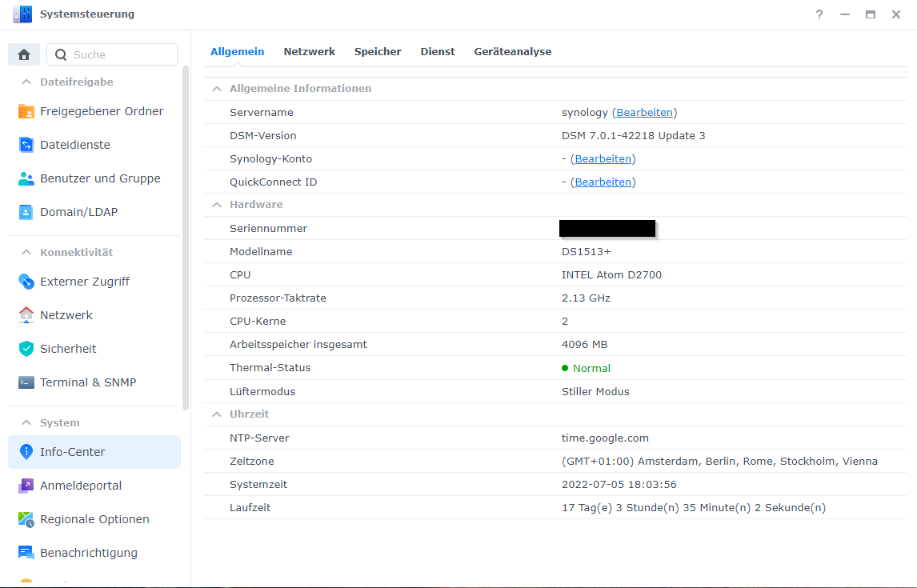
Task: Click the Sicherheit shield icon
Action: [26, 348]
